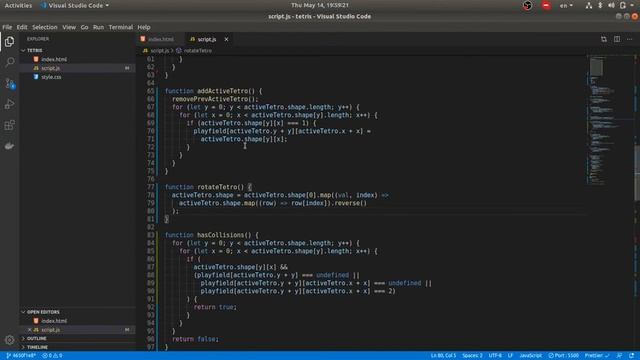
Task: Click the UTF-8 encoding selector
Action: (x=495, y=356)
